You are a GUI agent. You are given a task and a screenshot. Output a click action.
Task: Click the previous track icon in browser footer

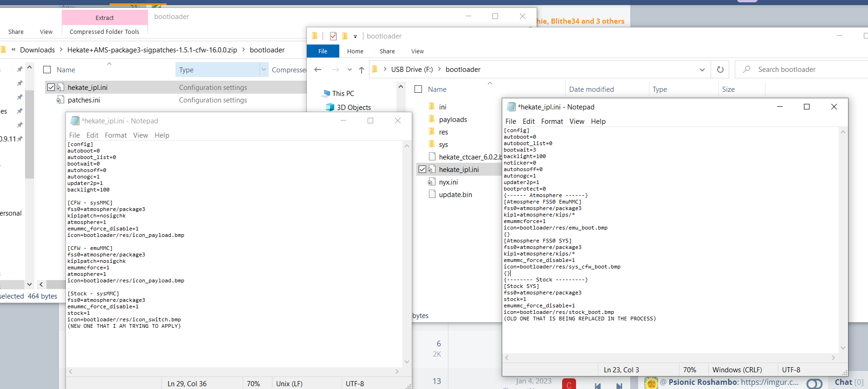coord(598,385)
